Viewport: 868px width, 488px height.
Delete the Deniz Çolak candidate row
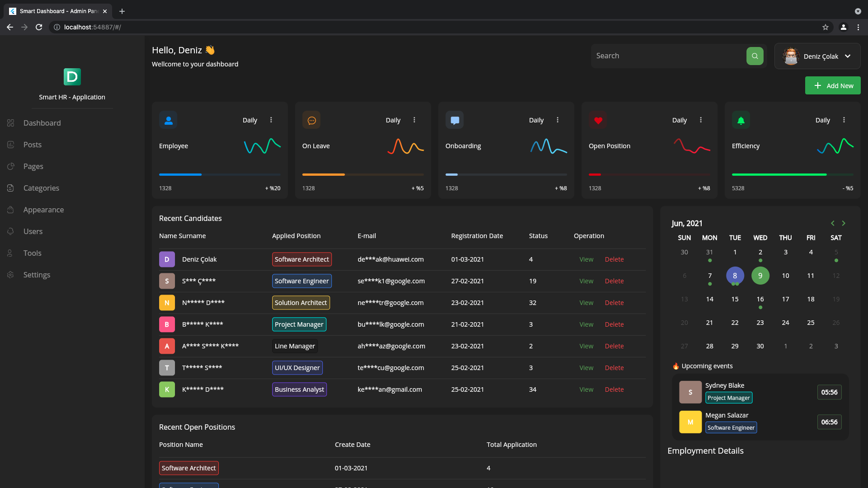[614, 259]
